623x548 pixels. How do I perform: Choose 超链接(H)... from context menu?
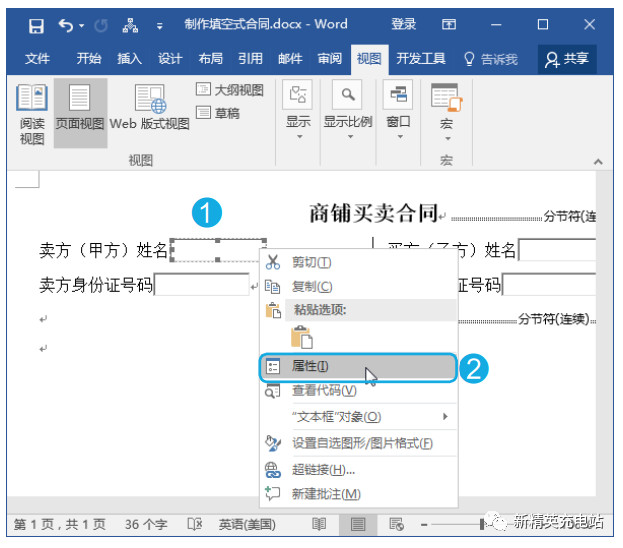(x=358, y=470)
